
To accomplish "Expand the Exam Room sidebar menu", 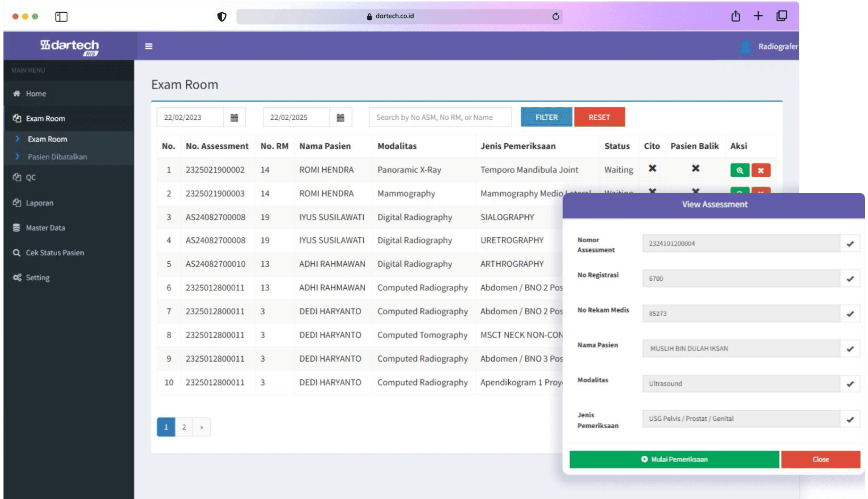I will point(69,119).
